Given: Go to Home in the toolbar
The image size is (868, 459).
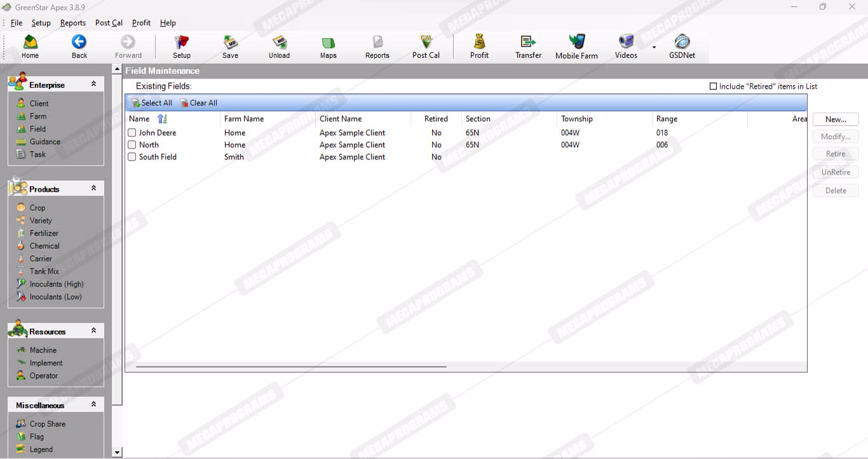Looking at the screenshot, I should click(30, 47).
